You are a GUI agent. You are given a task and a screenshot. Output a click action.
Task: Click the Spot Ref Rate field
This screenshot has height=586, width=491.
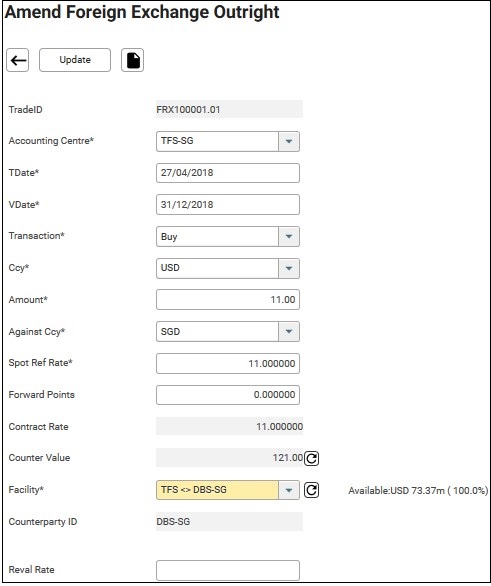tap(228, 363)
